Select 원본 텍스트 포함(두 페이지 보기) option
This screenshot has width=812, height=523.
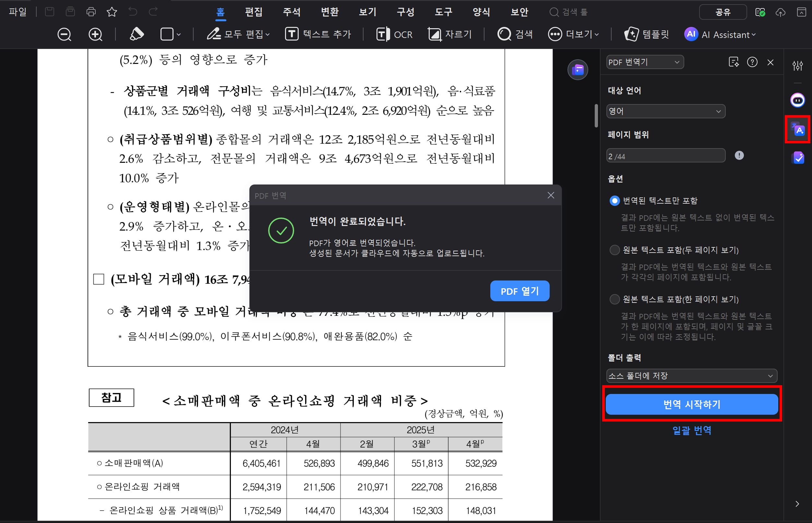(x=614, y=250)
